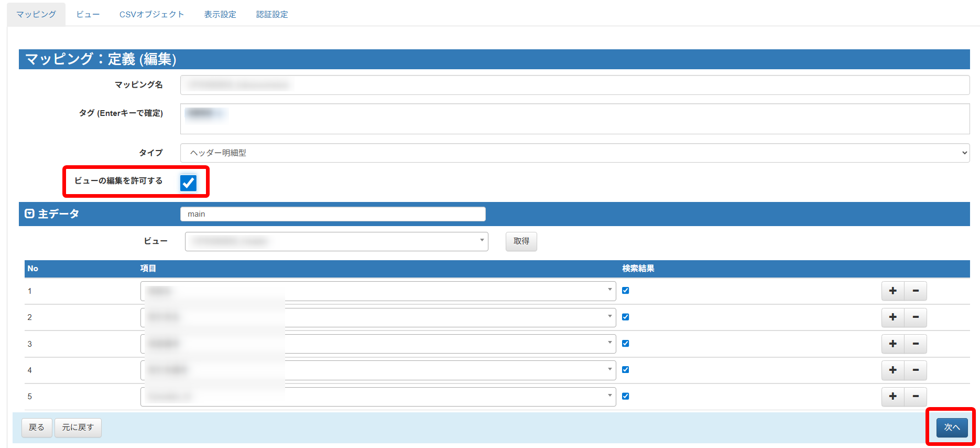Click the マッピング名 input field
Image resolution: width=980 pixels, height=448 pixels.
[574, 85]
